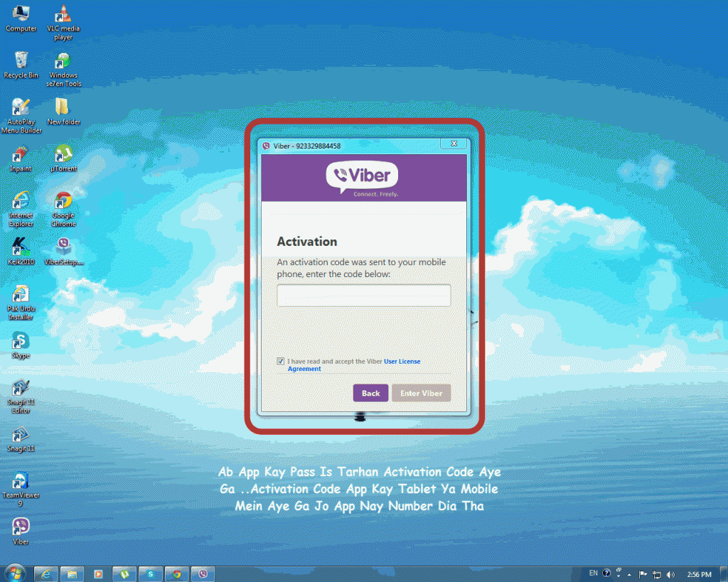728x582 pixels.
Task: Switch to Skype on the taskbar
Action: (x=151, y=574)
